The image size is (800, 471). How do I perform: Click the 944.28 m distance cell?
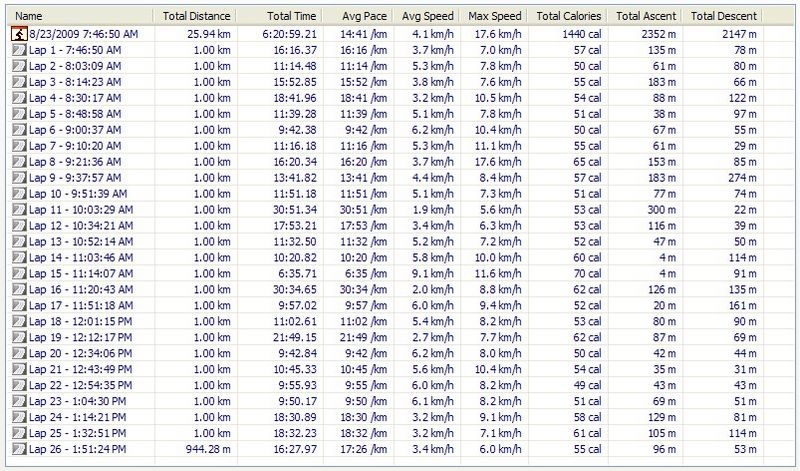pos(208,448)
